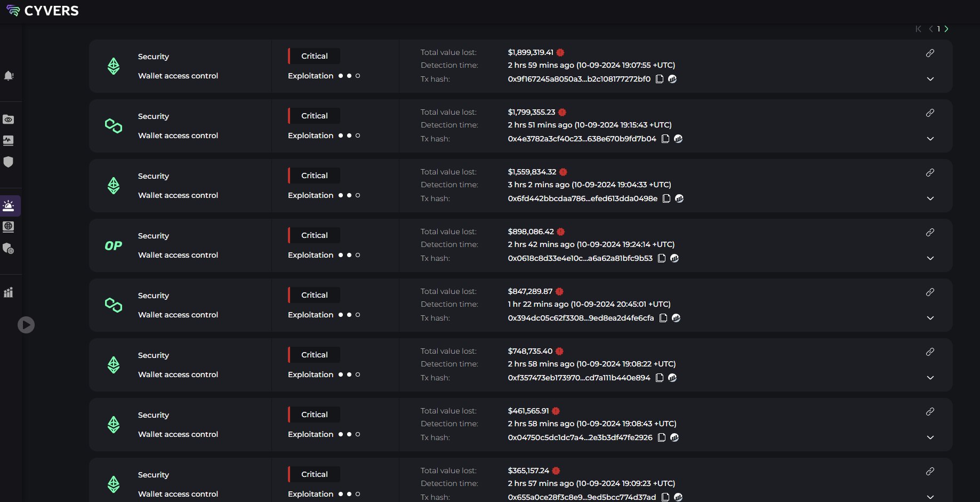The image size is (980, 502).
Task: Open the globe window sidebar icon
Action: 9,227
